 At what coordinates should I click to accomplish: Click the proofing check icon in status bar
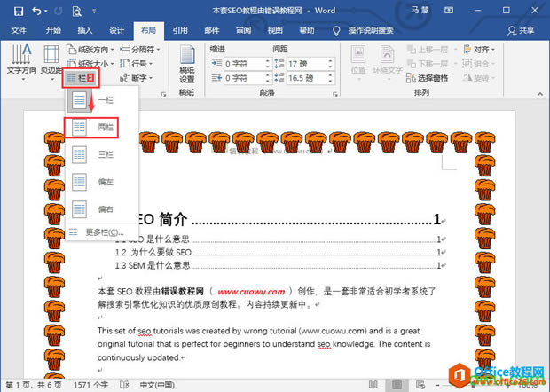pyautogui.click(x=124, y=385)
